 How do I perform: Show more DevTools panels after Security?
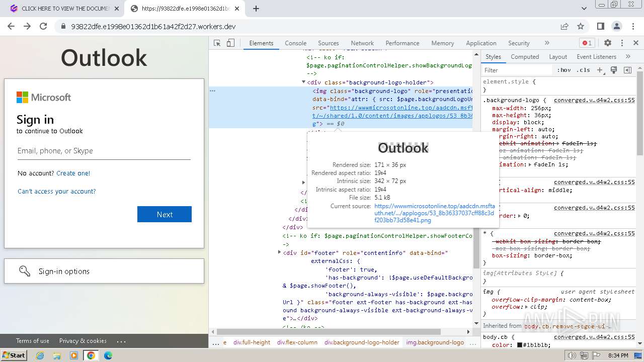[547, 43]
